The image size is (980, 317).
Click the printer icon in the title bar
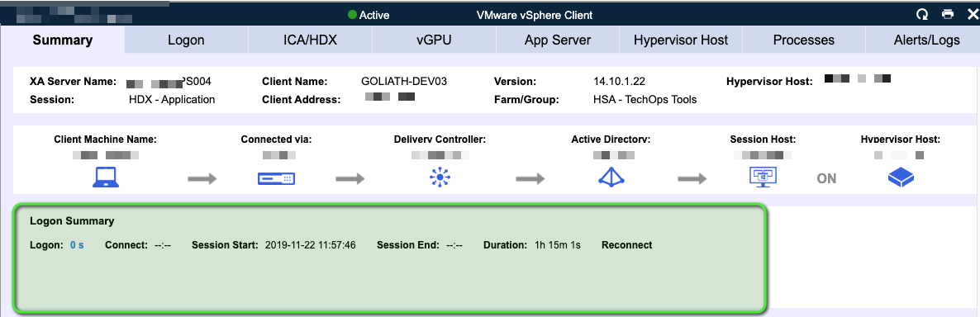[x=948, y=14]
